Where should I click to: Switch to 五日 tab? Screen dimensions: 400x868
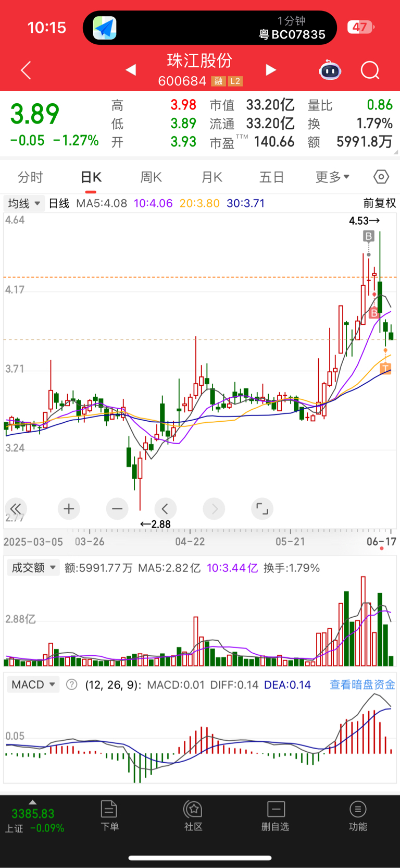(272, 177)
